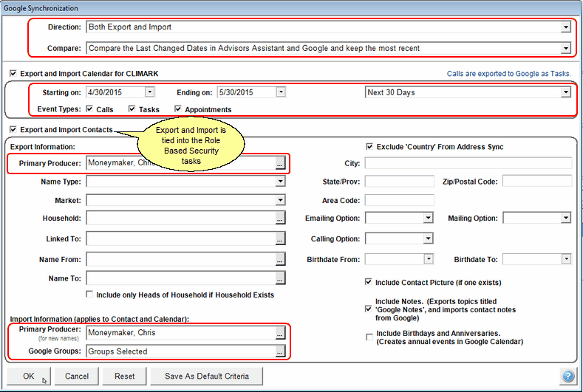Open Name From lookup ellipsis button

[x=280, y=258]
